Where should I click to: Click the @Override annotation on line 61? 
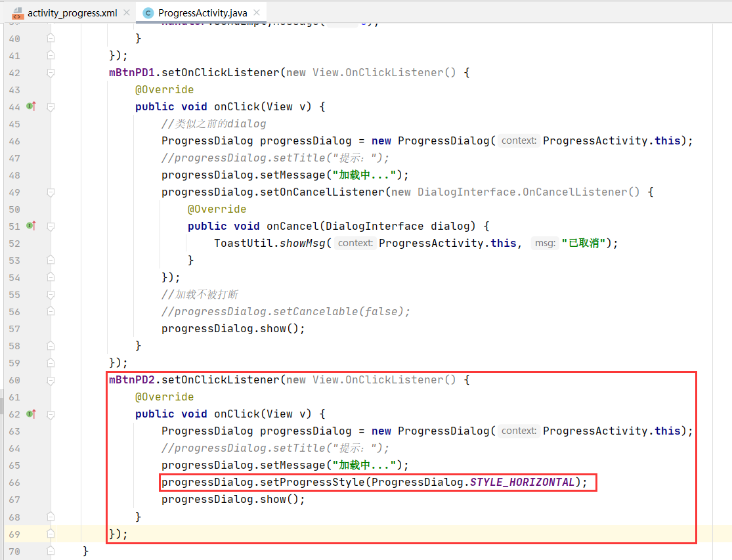point(164,397)
